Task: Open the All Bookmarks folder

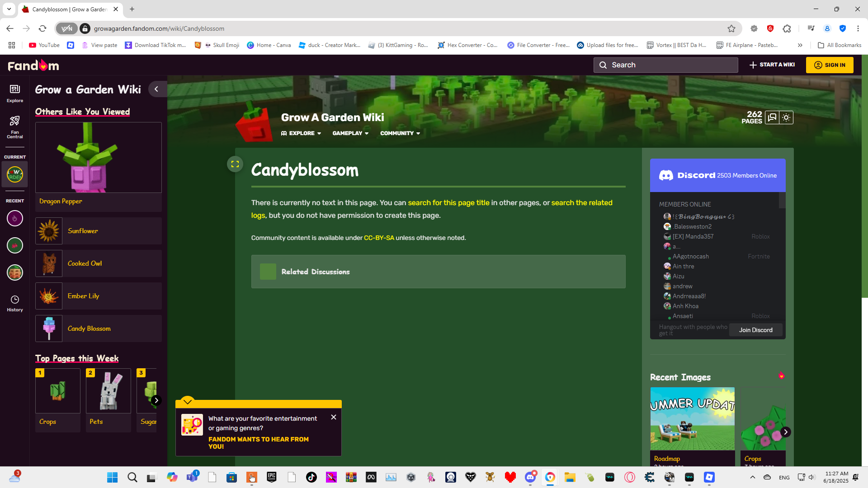Action: (x=840, y=45)
